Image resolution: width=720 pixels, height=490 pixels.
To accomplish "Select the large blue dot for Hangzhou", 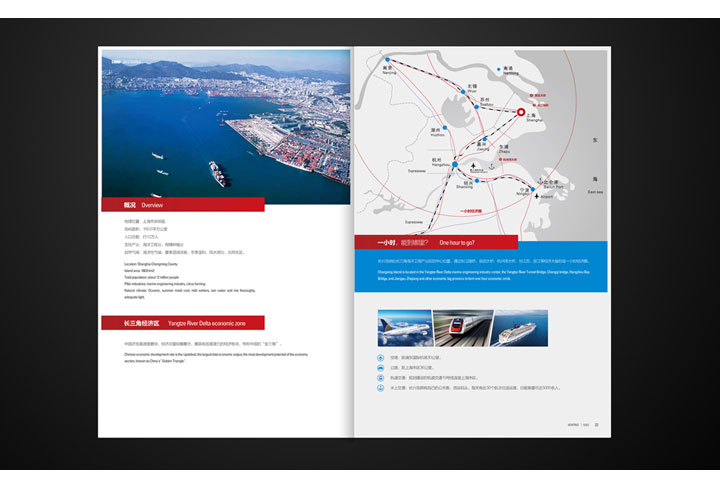I will [455, 164].
